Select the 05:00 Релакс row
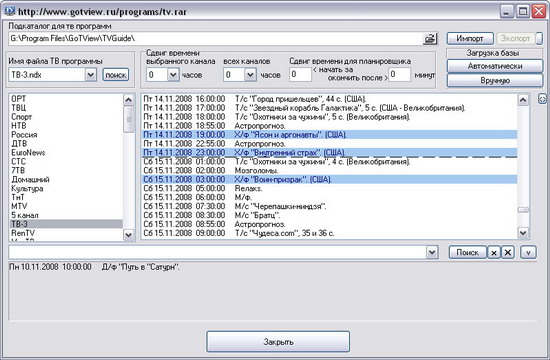This screenshot has width=550, height=360. click(x=330, y=188)
